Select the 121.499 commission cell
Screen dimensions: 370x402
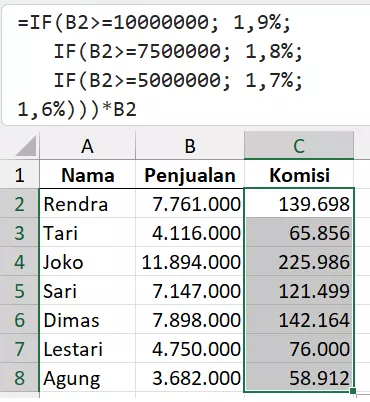pos(299,290)
